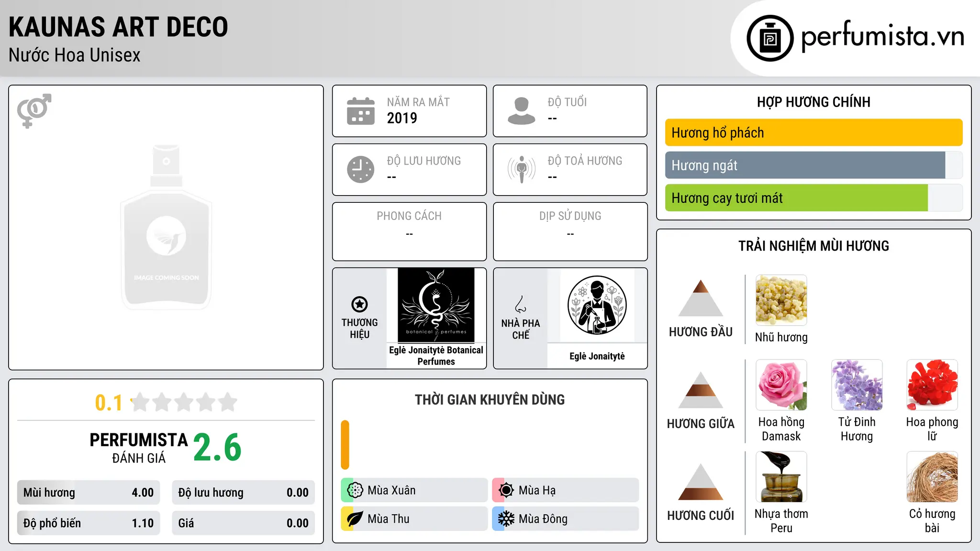Image resolution: width=980 pixels, height=551 pixels.
Task: Click the nose icon above Nhà pha chế
Action: pyautogui.click(x=521, y=304)
